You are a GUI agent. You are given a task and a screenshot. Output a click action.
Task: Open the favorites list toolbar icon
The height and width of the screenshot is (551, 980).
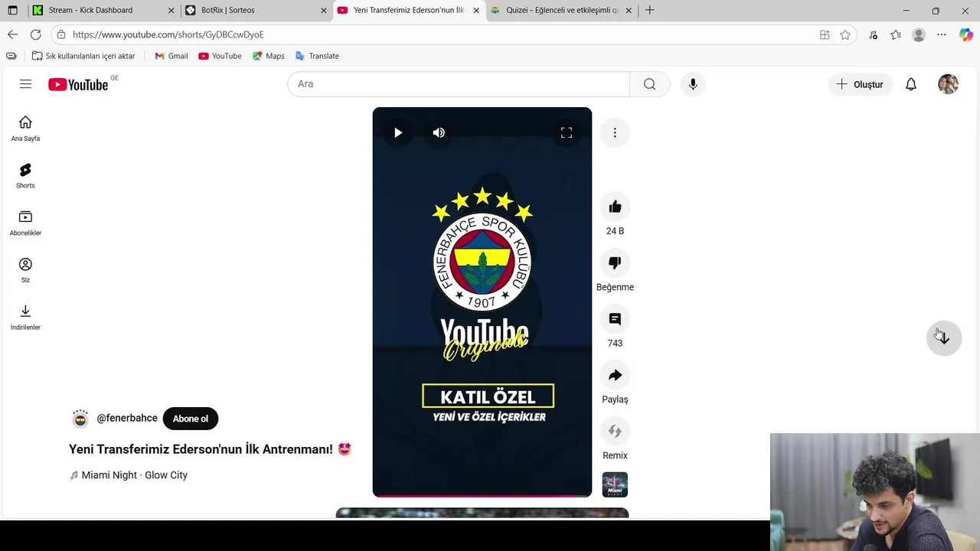click(x=896, y=34)
